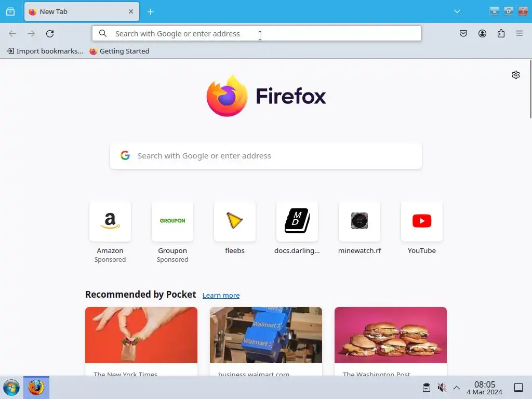Open the Walmart business story thumbnail

click(266, 335)
